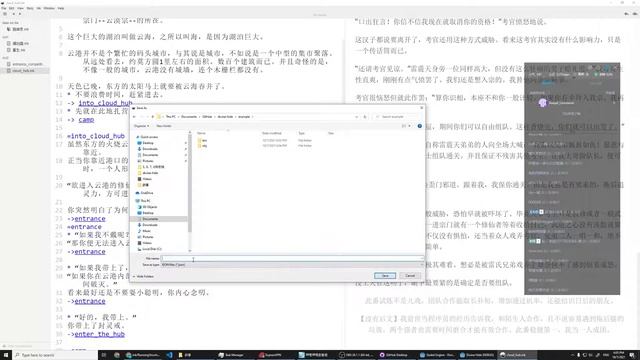Click the taskbar search box
Screen dimensions: 640x360
pyautogui.click(x=55, y=355)
